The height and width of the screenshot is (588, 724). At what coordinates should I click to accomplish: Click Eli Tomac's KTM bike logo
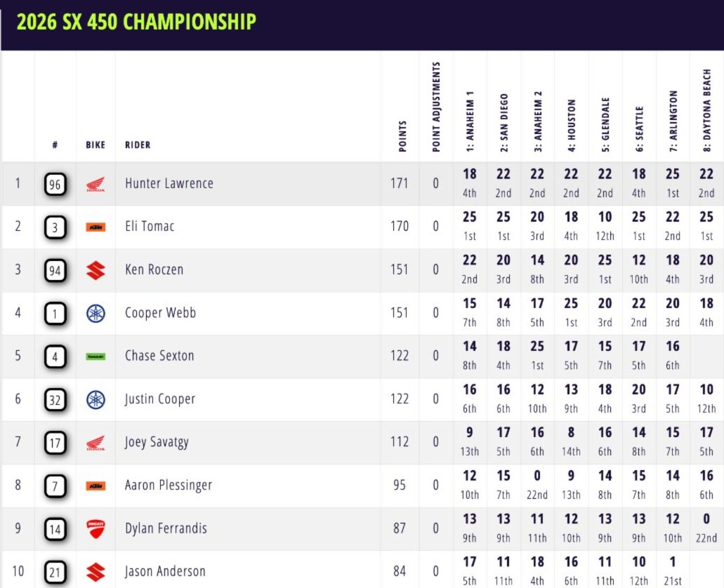96,227
